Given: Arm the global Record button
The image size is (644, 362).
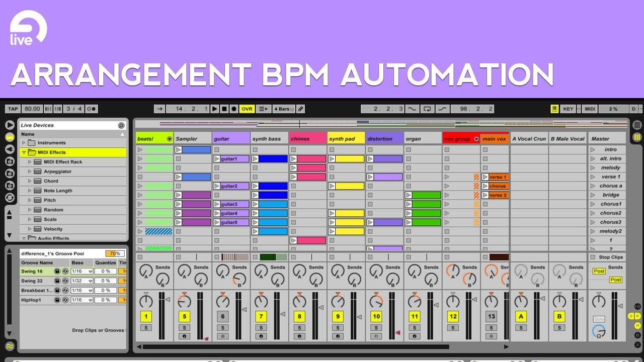Looking at the screenshot, I should pyautogui.click(x=234, y=109).
